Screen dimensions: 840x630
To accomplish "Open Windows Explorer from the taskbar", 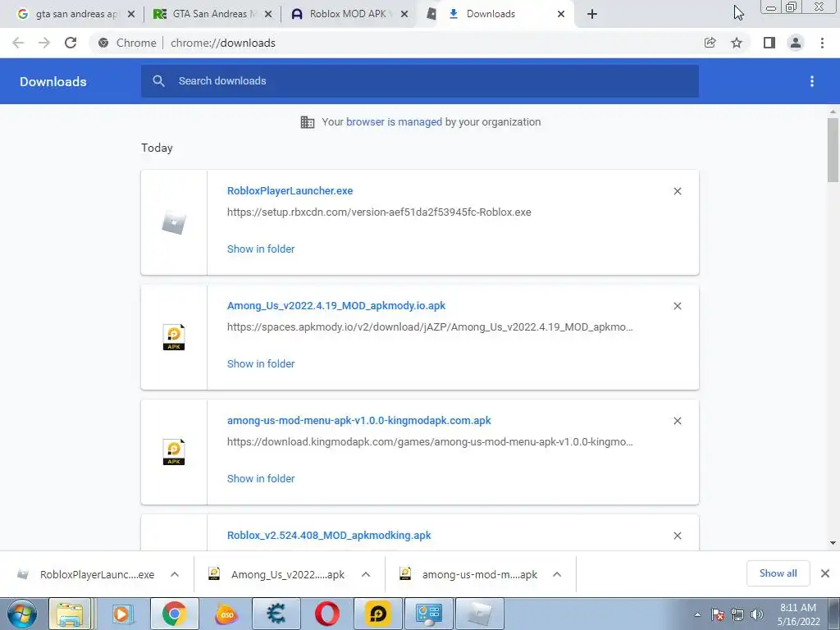I will [71, 614].
